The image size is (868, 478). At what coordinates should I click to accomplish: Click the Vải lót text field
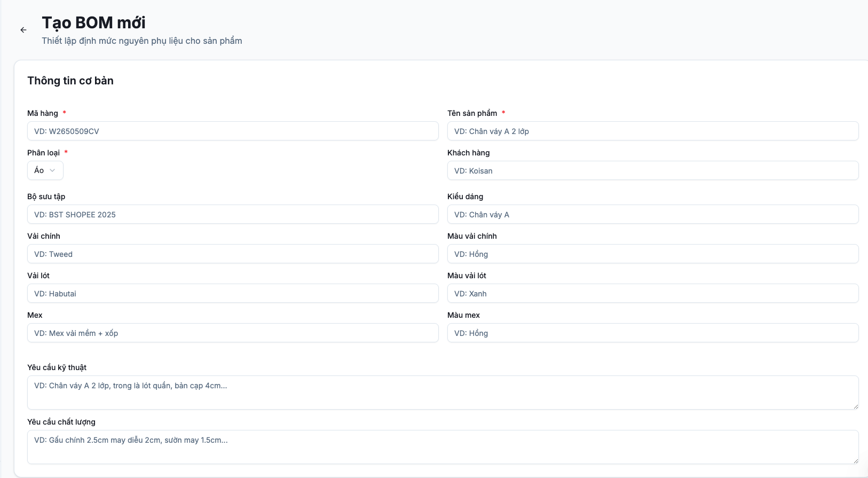coord(233,294)
